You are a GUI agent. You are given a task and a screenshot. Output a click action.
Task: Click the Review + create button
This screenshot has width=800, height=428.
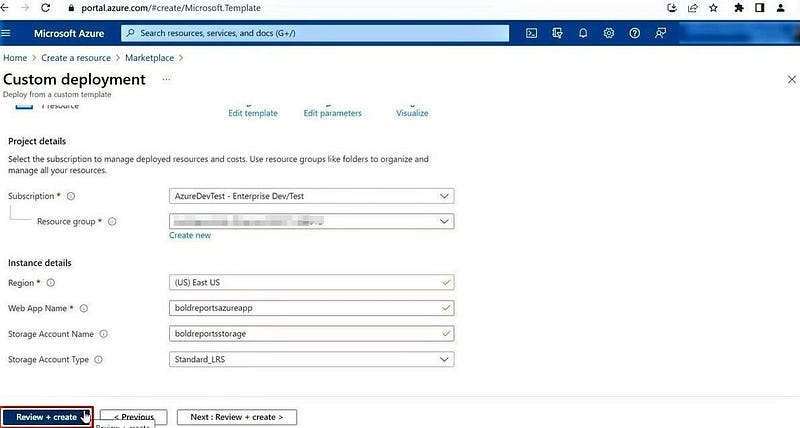(46, 417)
